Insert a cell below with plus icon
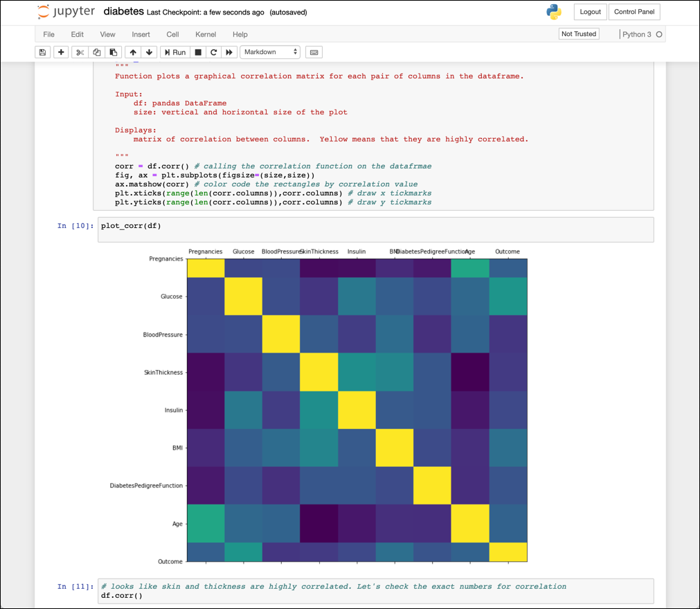Viewport: 700px width, 609px height. click(x=61, y=53)
